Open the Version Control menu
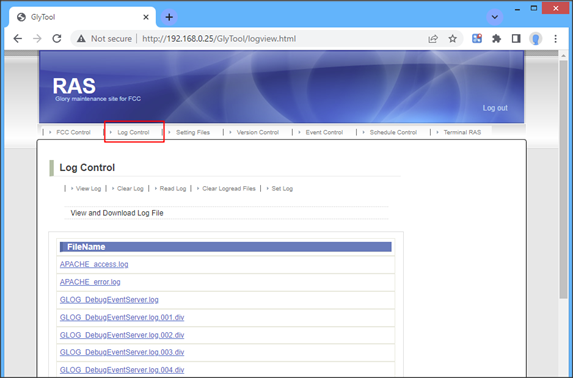 (258, 132)
